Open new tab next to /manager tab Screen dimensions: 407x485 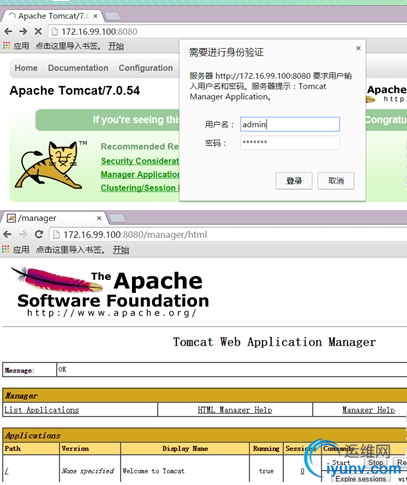(117, 218)
